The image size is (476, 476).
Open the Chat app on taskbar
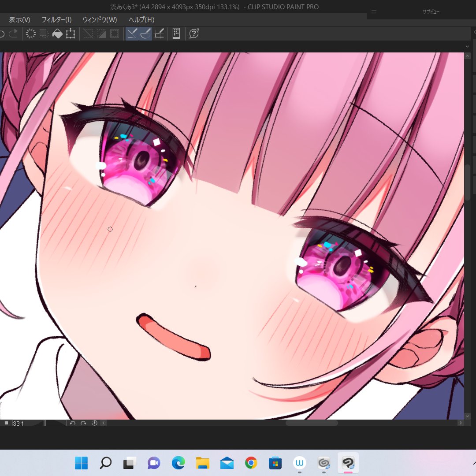coord(154,463)
